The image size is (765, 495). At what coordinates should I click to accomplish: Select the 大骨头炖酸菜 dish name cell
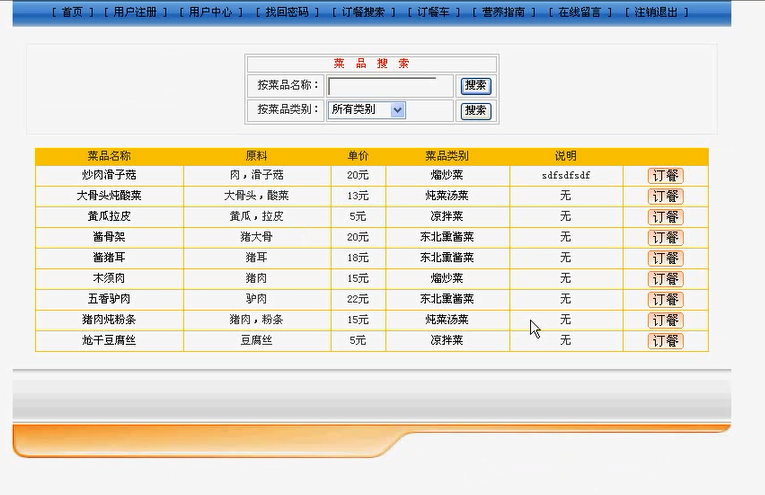109,196
